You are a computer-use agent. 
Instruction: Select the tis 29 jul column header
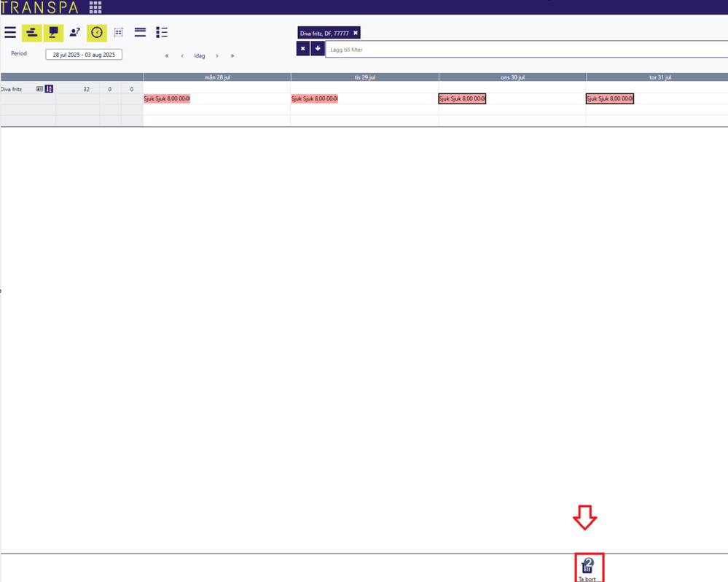(365, 77)
